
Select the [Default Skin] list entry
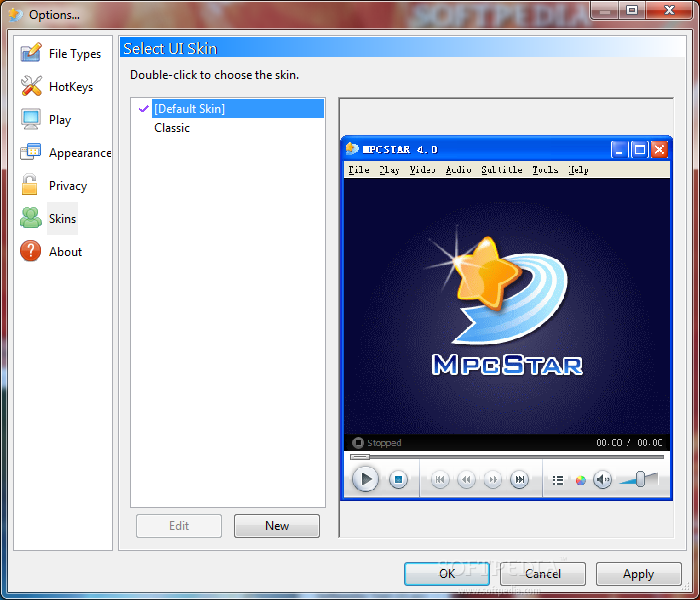[238, 108]
